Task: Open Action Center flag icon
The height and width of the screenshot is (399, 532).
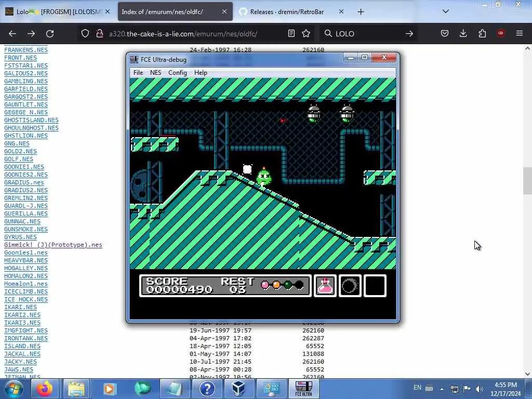Action: click(467, 389)
